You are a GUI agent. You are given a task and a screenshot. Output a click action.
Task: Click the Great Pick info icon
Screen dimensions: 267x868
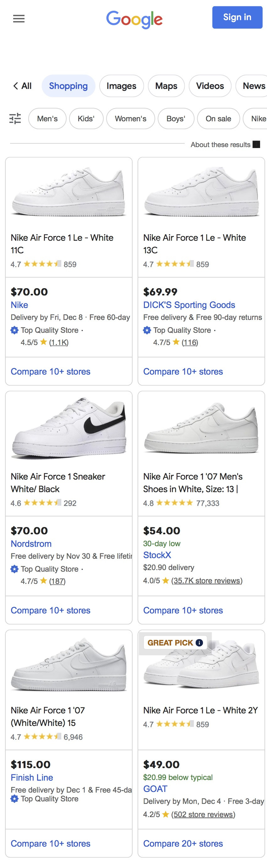pyautogui.click(x=199, y=643)
